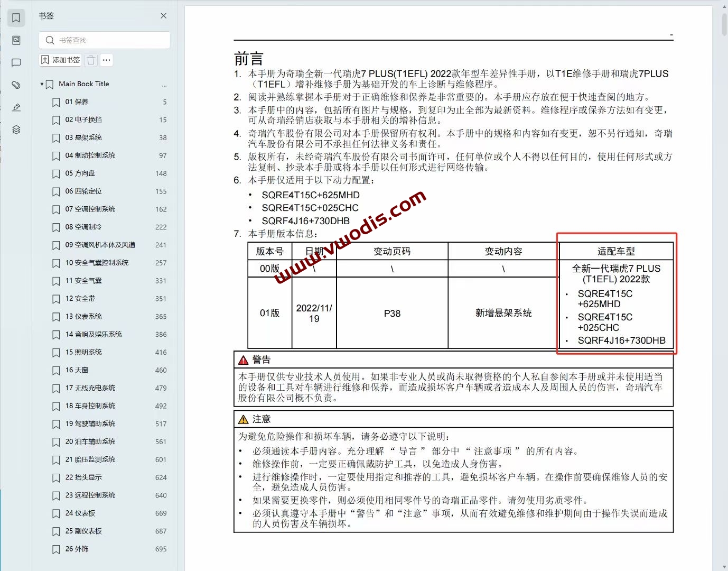The width and height of the screenshot is (728, 571).
Task: Open bookmark 15 照明系统
Action: pyautogui.click(x=83, y=352)
